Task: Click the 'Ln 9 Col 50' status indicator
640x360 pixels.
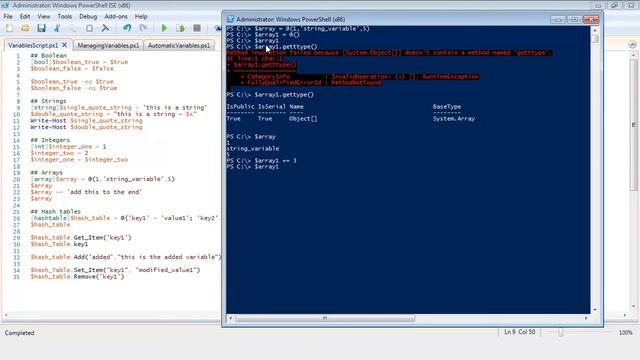Action: point(520,332)
